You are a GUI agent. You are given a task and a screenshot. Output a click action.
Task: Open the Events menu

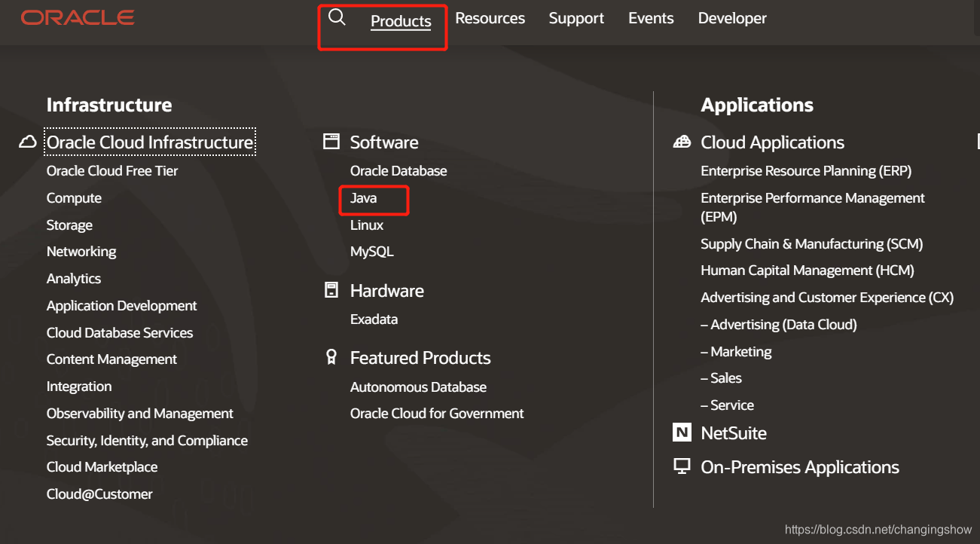click(651, 18)
